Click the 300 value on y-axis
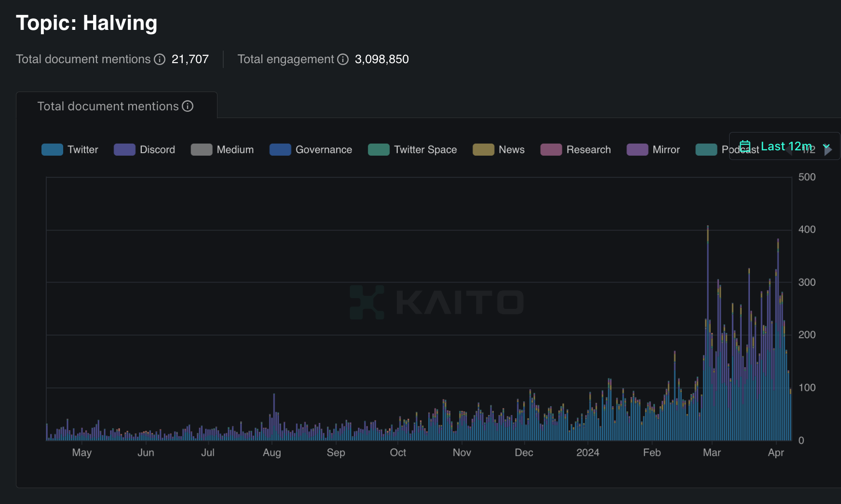The width and height of the screenshot is (841, 504). (807, 282)
